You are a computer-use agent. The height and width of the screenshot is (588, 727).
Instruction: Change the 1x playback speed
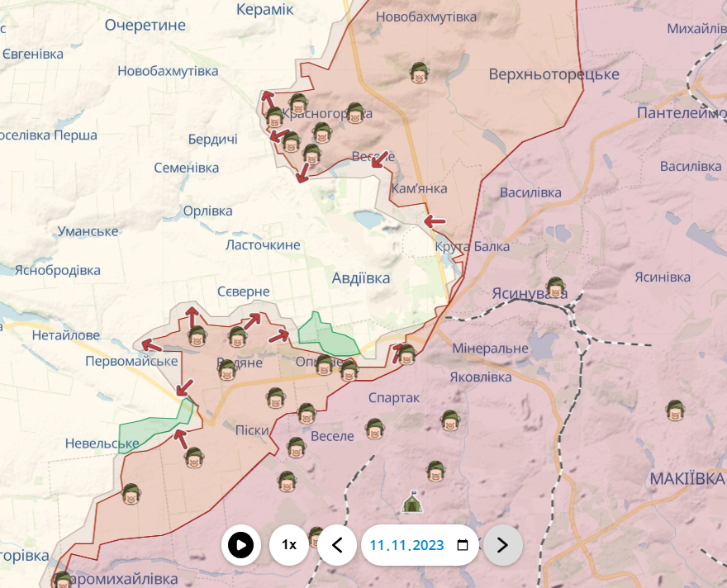coord(289,545)
